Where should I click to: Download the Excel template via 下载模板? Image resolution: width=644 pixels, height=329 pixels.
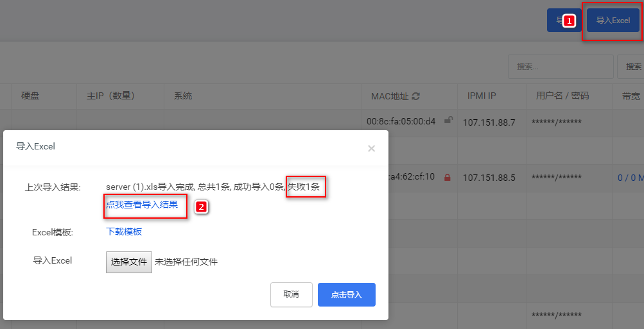tap(124, 232)
